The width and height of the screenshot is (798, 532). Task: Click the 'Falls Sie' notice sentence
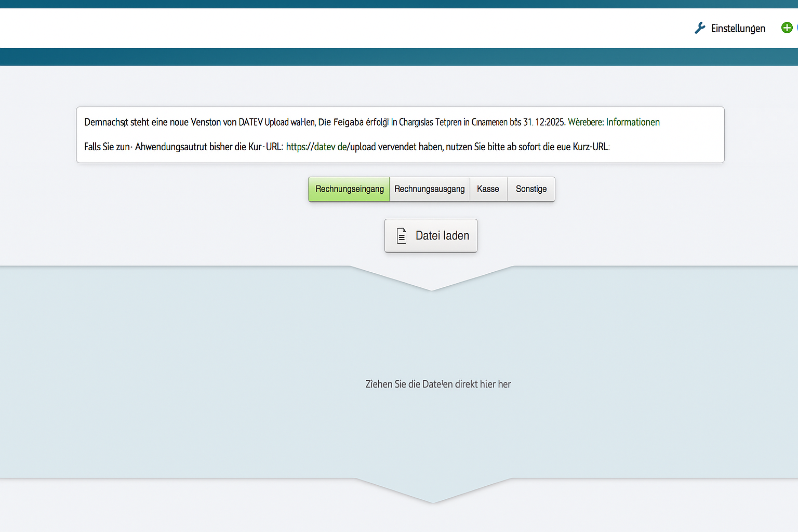pyautogui.click(x=182, y=147)
